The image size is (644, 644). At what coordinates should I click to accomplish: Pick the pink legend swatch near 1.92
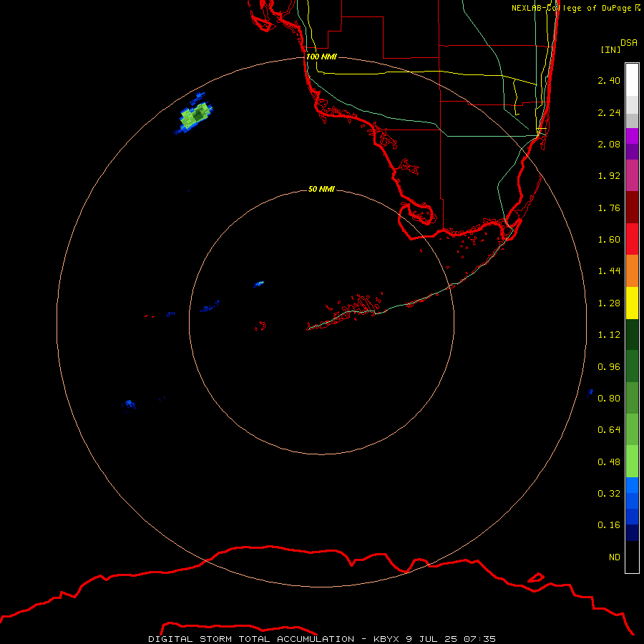(632, 175)
